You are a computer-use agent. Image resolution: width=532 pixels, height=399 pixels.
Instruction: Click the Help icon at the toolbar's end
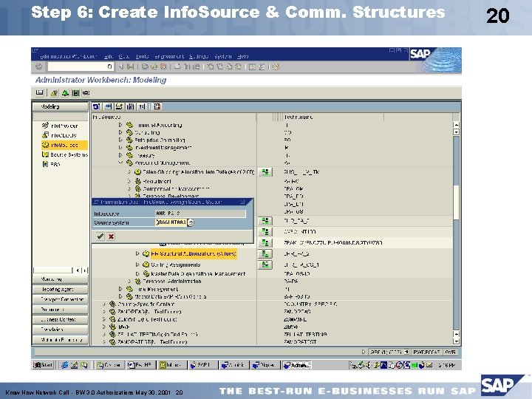[x=276, y=66]
